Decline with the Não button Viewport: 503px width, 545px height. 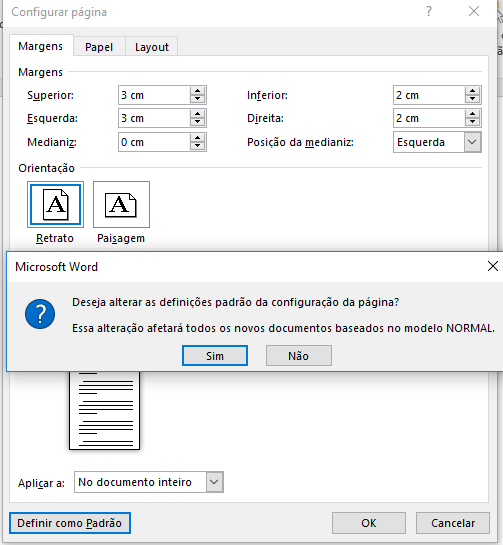[299, 356]
